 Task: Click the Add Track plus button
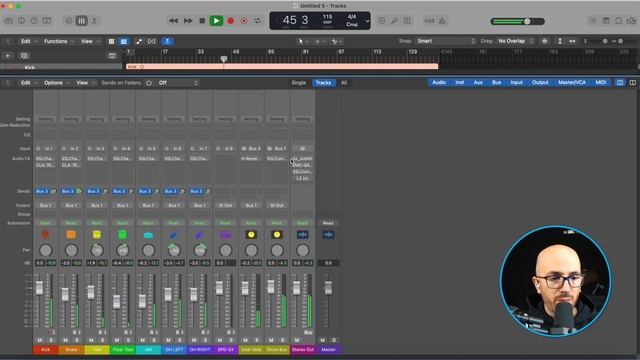click(x=8, y=56)
